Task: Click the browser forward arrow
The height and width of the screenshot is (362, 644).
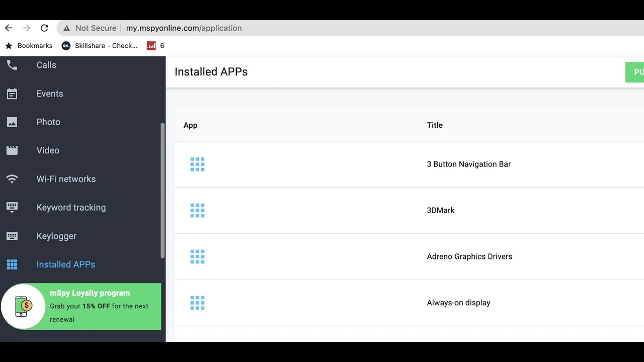Action: (27, 28)
